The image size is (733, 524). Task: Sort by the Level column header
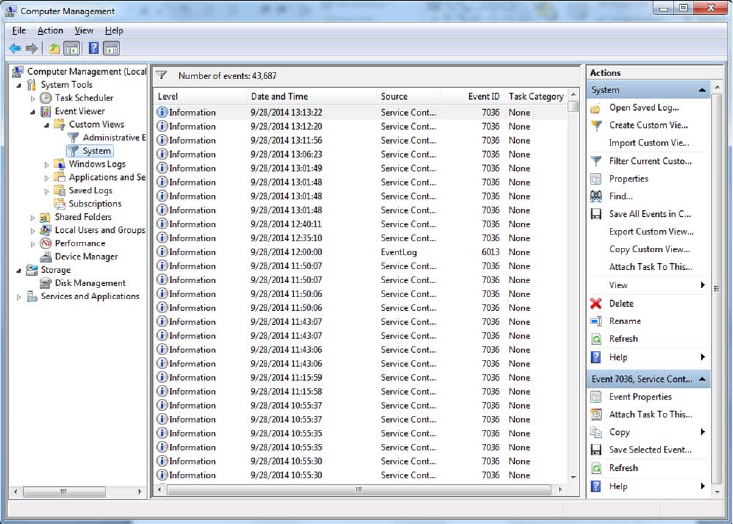[x=200, y=96]
